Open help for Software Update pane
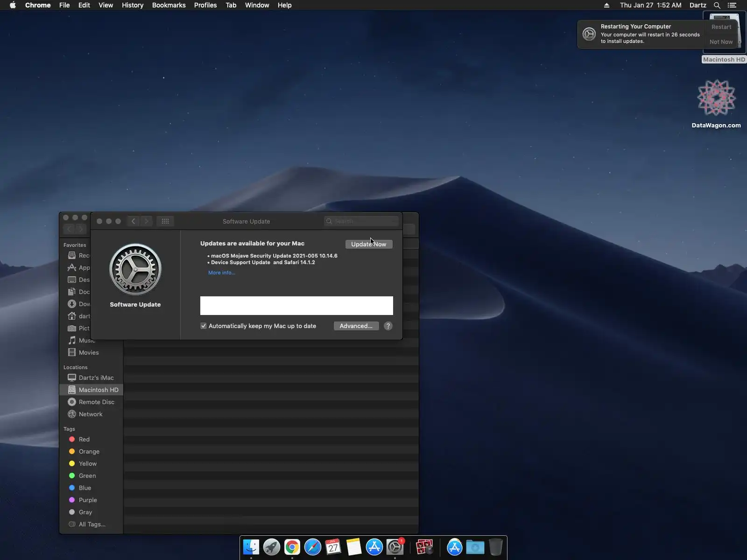Viewport: 747px width, 560px height. click(x=388, y=326)
